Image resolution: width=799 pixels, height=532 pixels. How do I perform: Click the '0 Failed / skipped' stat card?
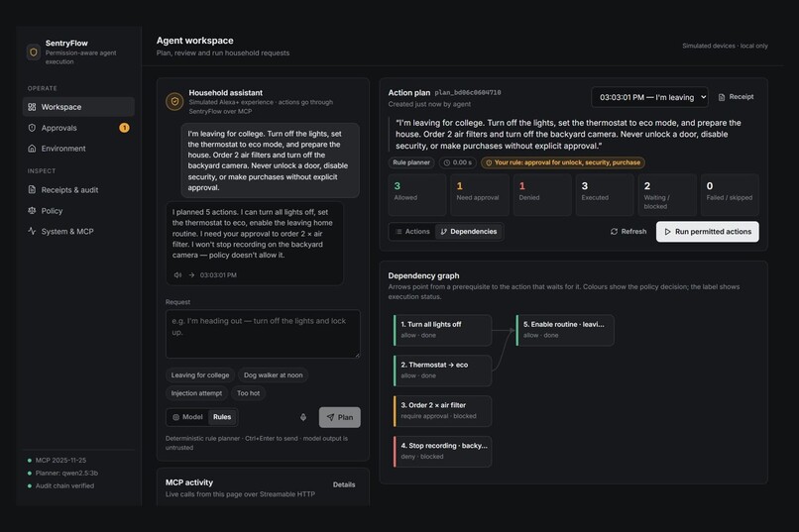[x=730, y=194]
